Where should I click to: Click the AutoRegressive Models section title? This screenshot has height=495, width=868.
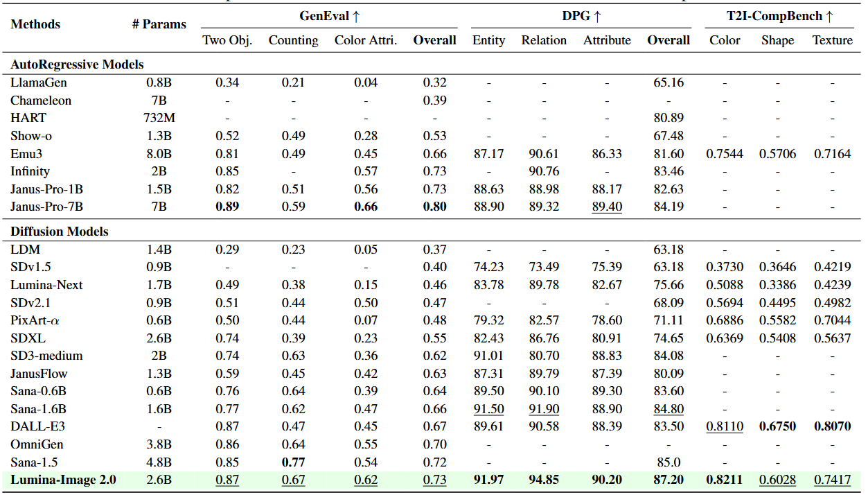point(77,64)
